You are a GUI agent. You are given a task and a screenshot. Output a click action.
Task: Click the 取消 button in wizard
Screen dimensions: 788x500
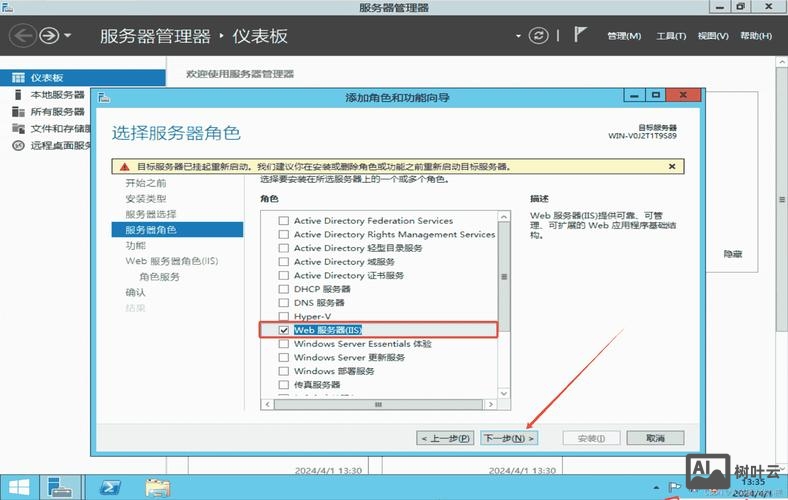[x=656, y=438]
